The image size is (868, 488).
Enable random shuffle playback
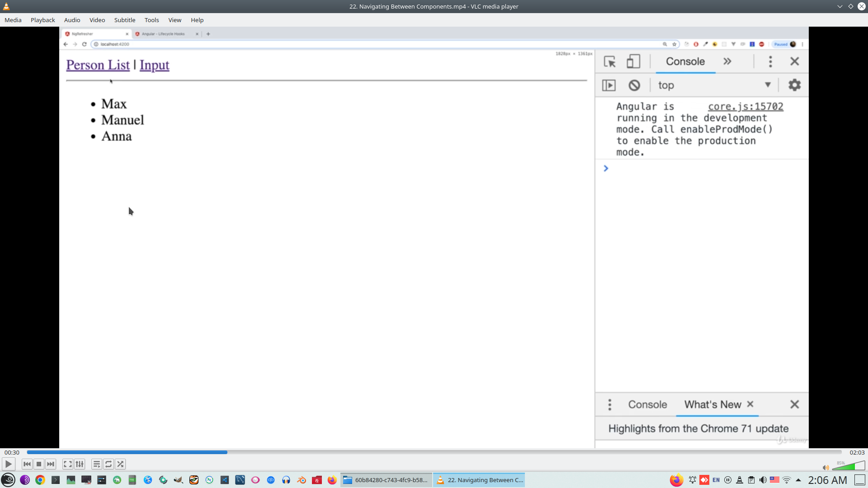(120, 464)
